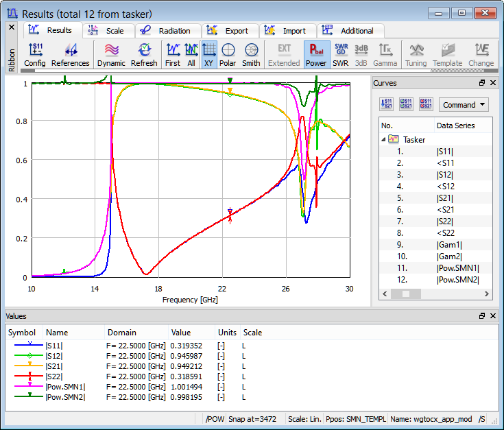Open the Config S-parameter settings
This screenshot has width=504, height=430.
click(34, 55)
